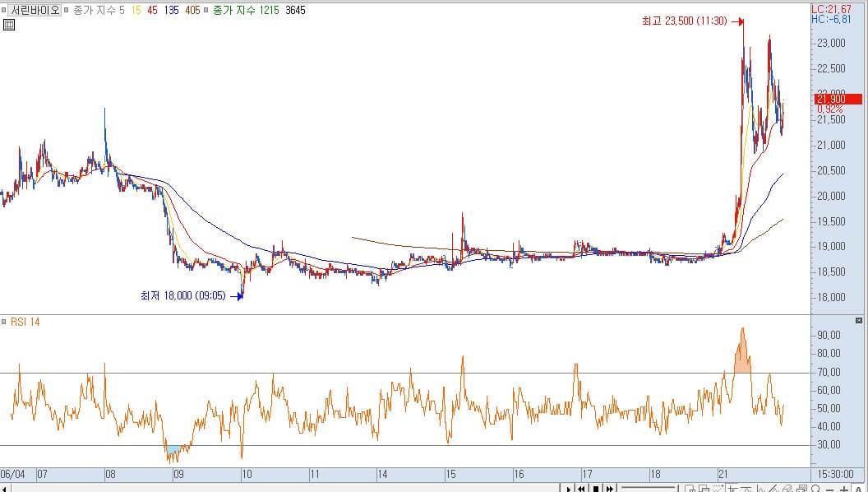Click the 22,500 price axis label
The image size is (868, 492).
pos(831,69)
